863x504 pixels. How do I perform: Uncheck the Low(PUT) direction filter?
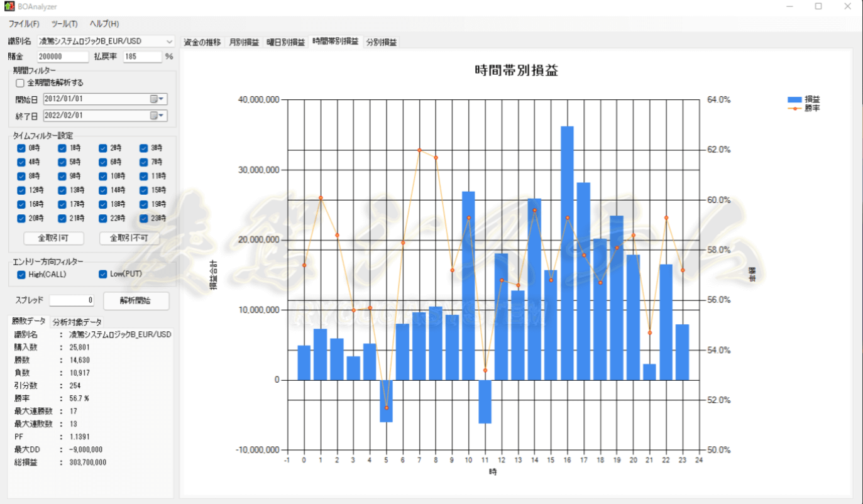pos(103,275)
